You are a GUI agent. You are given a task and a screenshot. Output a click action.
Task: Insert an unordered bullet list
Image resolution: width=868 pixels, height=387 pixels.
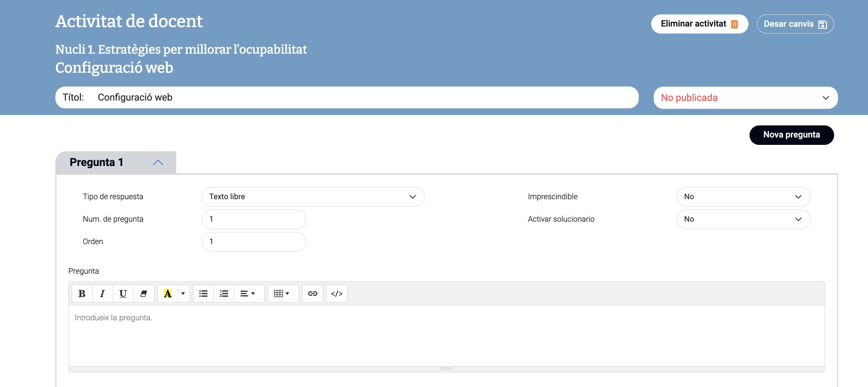point(203,293)
